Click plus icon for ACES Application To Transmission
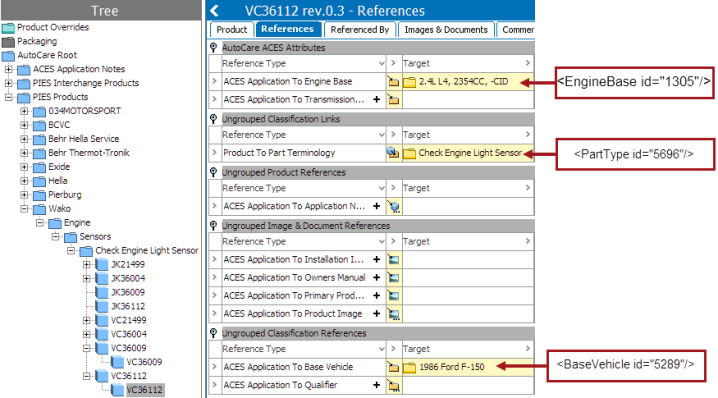Screen dimensions: 718x398 (x=376, y=99)
